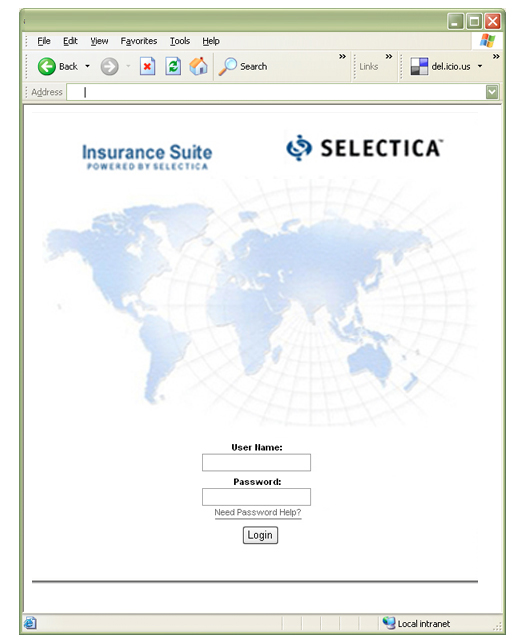Click the Login button
The width and height of the screenshot is (525, 642).
[260, 535]
